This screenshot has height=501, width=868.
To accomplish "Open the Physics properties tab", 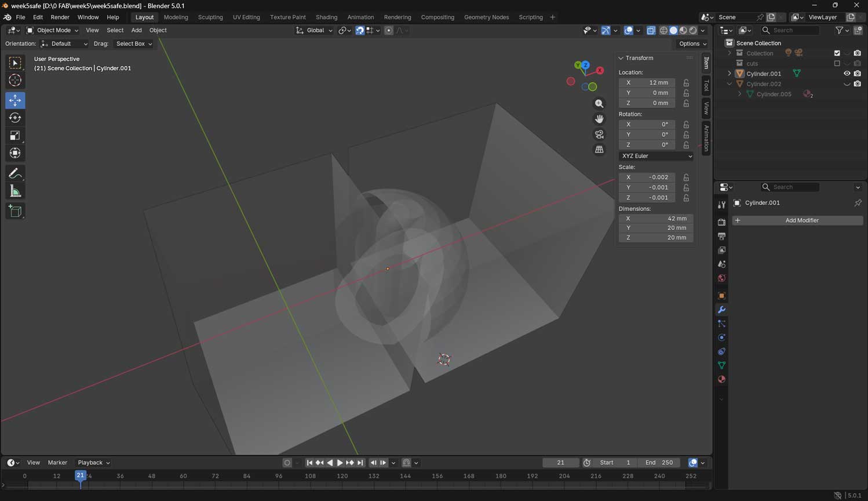I will pos(721,337).
